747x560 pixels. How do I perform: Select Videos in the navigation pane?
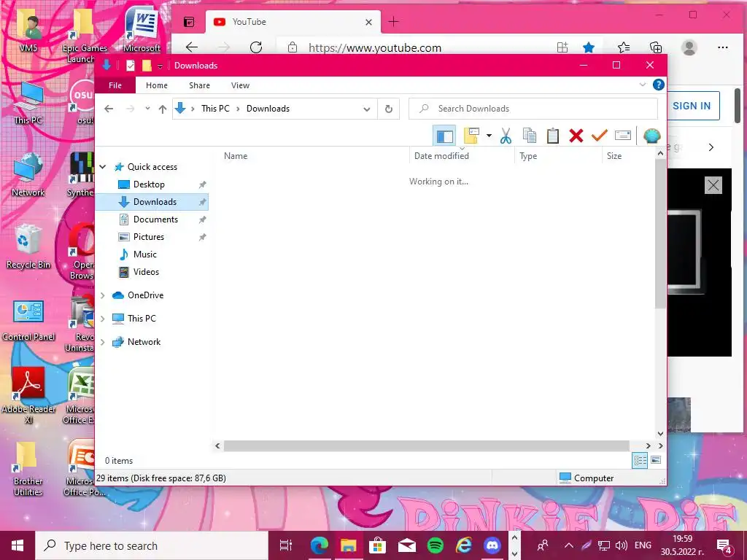[x=146, y=272]
